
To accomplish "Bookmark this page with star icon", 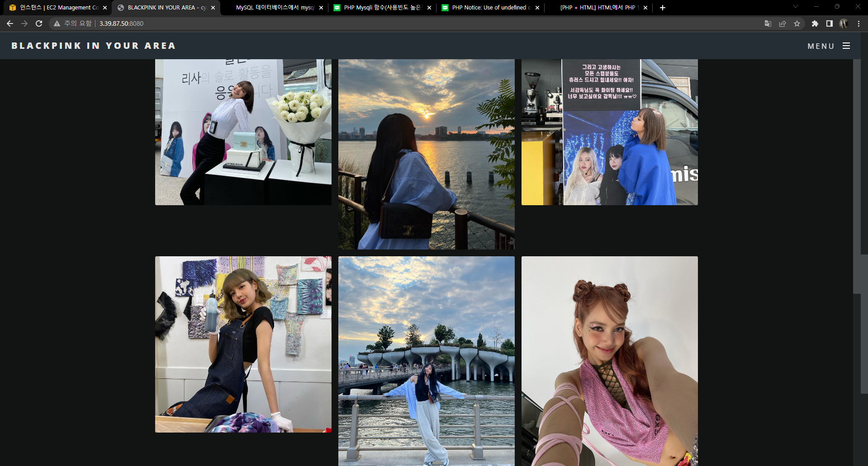I will click(797, 24).
